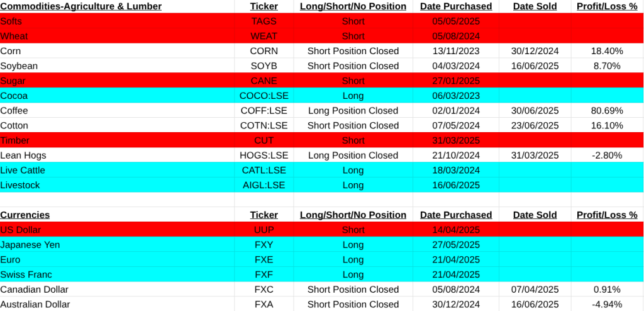Click the CUT ticker for Timber
This screenshot has height=311, width=644.
264,140
